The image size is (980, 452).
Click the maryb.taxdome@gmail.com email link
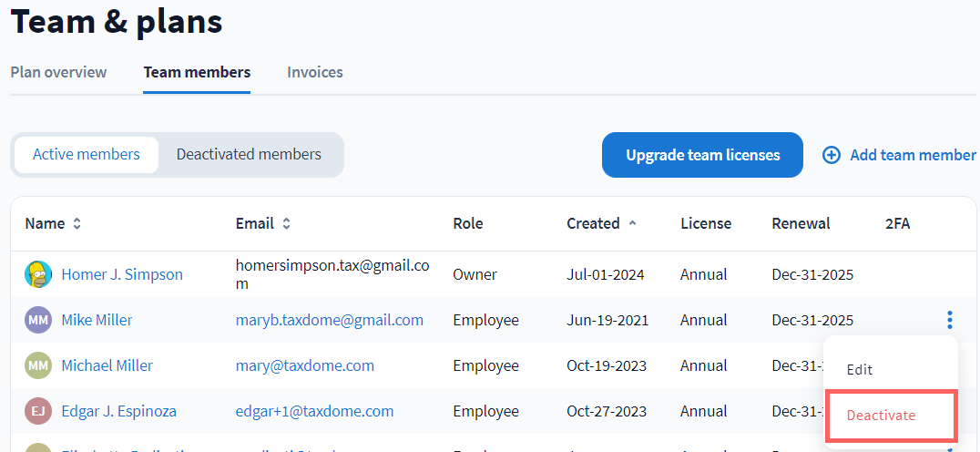(x=329, y=320)
